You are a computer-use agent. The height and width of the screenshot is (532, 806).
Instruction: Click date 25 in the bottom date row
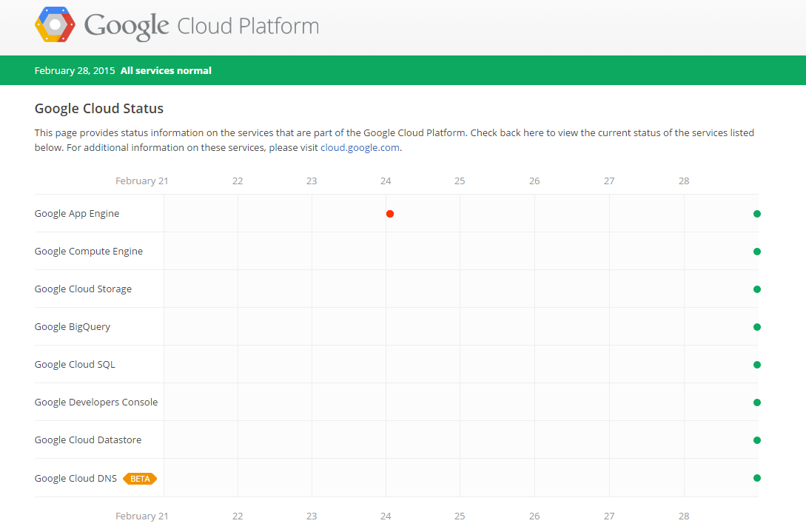point(460,516)
